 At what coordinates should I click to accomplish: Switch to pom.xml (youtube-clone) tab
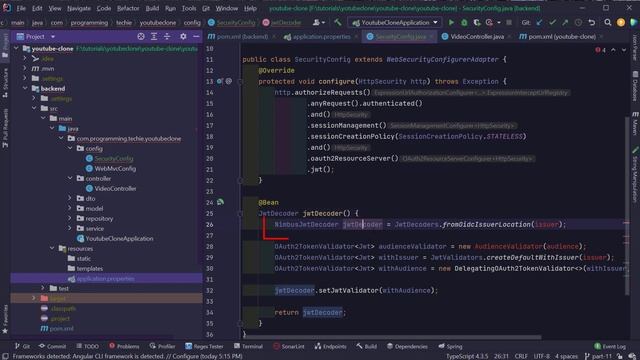click(562, 37)
